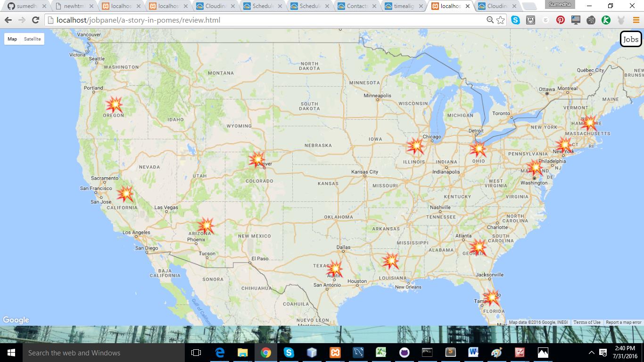Viewport: 644px width, 362px height.
Task: Click the Search the web and Windows box
Action: coord(104,353)
